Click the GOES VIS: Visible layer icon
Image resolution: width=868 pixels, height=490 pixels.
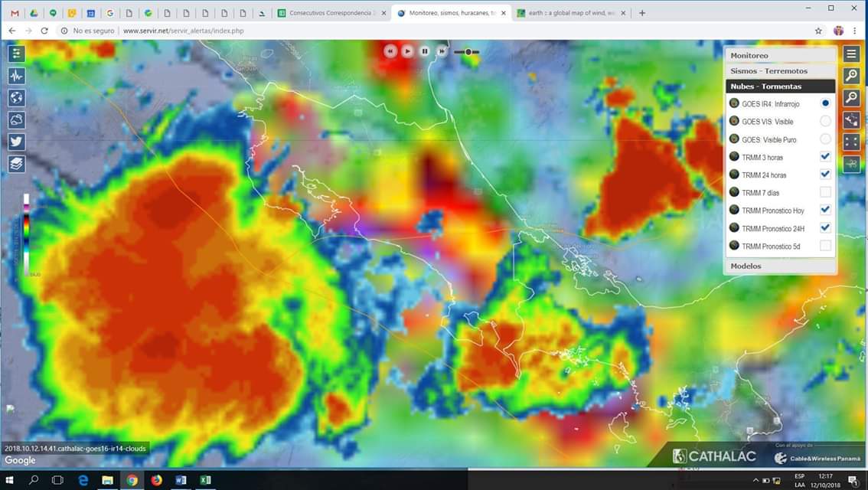734,121
